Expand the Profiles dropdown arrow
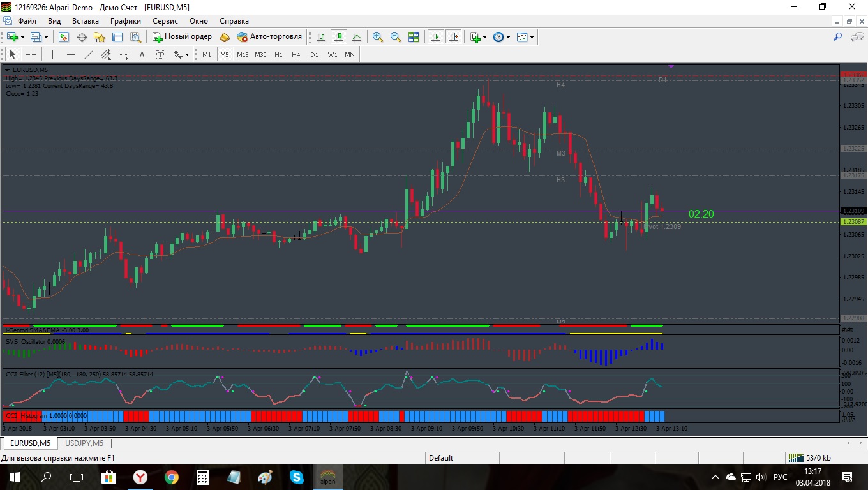 click(46, 37)
